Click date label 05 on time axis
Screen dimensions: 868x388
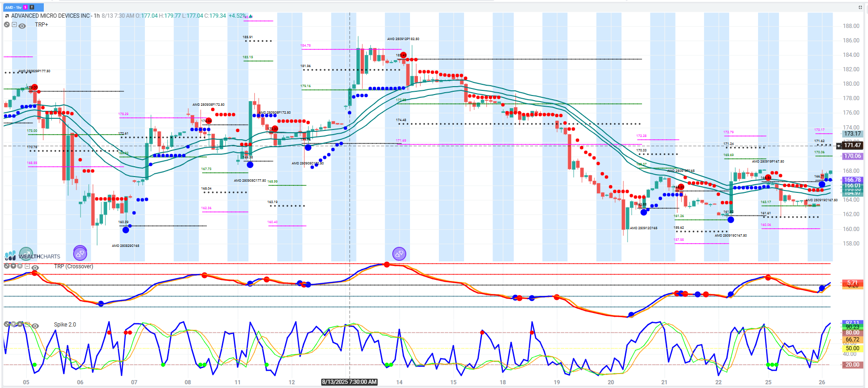pos(26,382)
